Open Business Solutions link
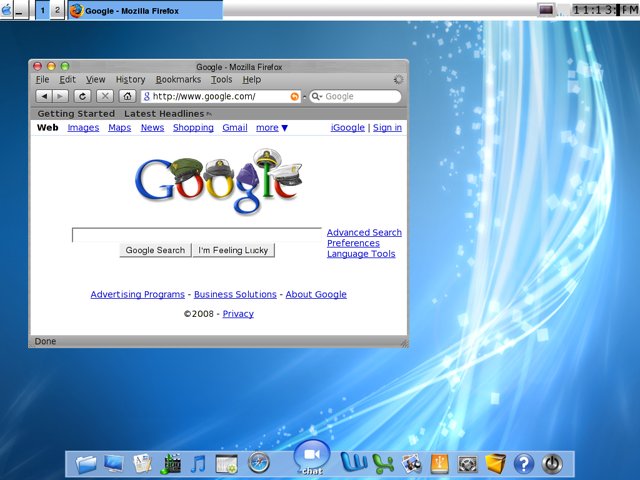The width and height of the screenshot is (640, 480). (x=235, y=294)
